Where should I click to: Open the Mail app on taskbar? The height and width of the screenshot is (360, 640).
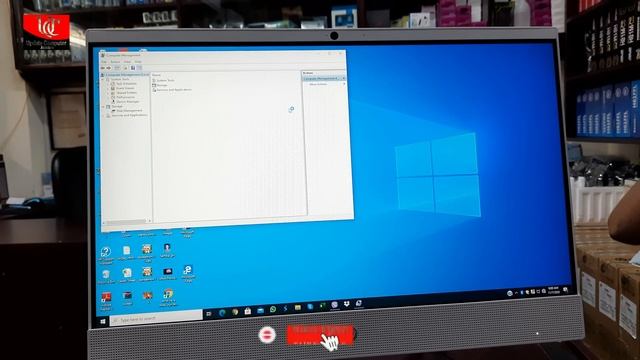point(260,310)
